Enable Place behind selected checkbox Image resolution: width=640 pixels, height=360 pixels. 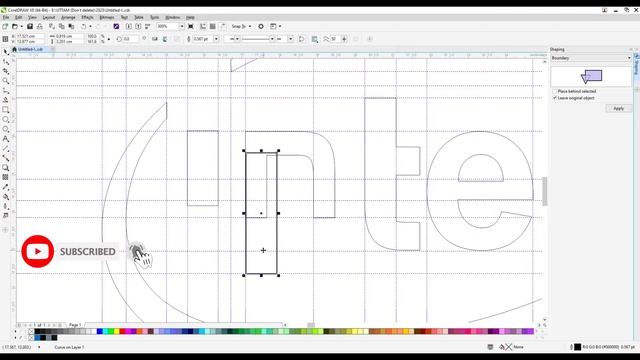pos(555,91)
